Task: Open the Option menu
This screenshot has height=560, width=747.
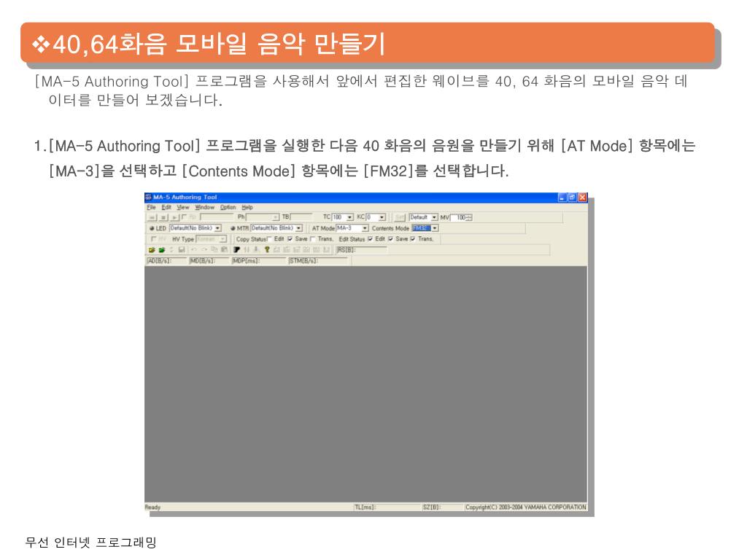Action: (228, 207)
